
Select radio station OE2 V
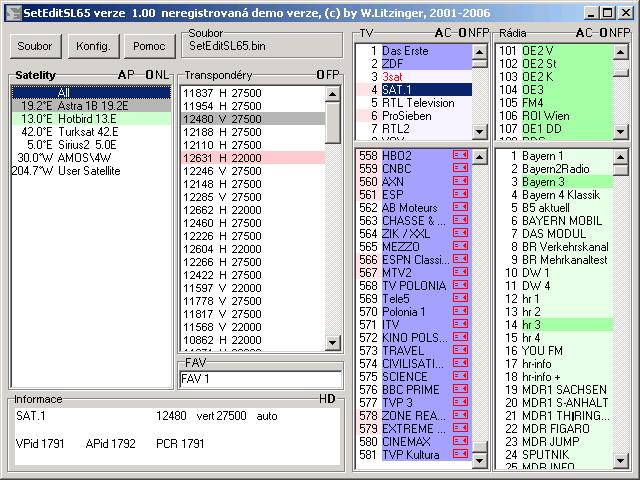coord(555,51)
